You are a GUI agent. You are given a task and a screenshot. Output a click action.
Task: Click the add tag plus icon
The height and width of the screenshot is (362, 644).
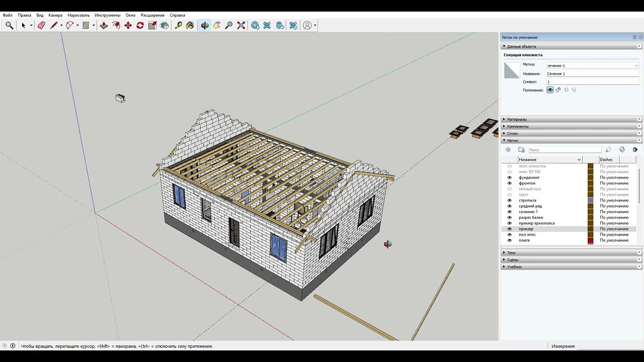tap(508, 150)
